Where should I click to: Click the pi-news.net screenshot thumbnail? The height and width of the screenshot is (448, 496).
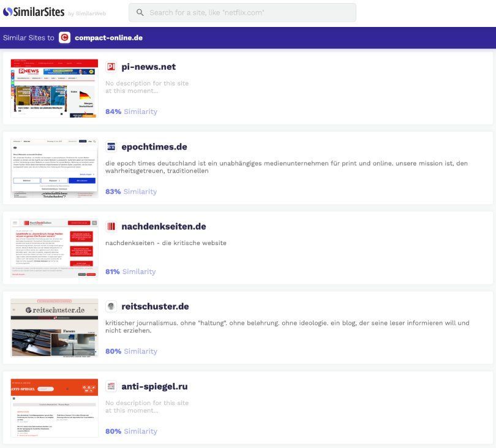click(x=54, y=88)
